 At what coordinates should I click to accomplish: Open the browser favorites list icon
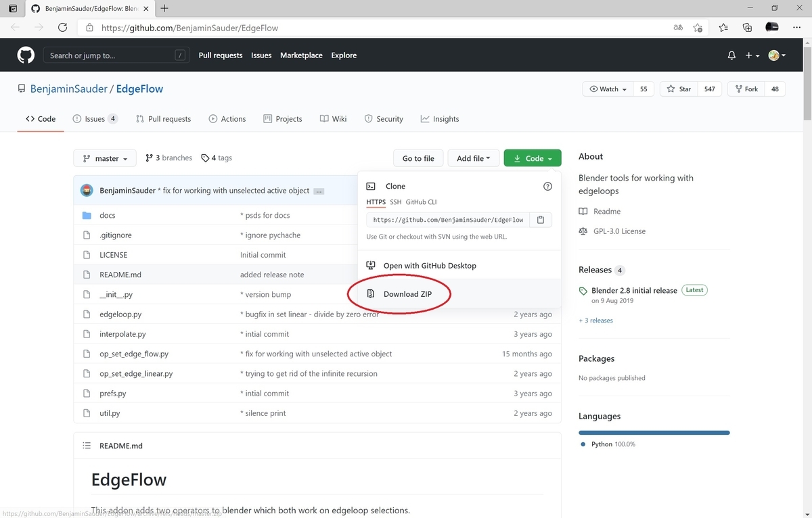[x=723, y=28]
